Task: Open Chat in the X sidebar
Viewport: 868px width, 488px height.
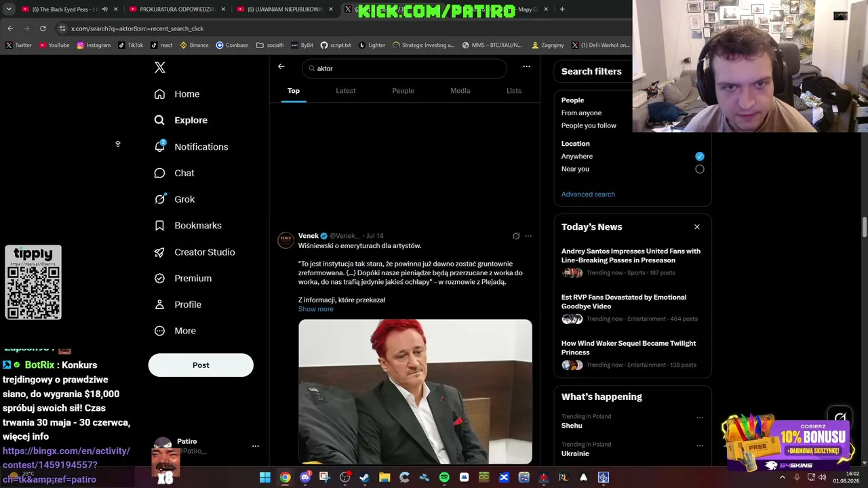Action: pyautogui.click(x=174, y=173)
